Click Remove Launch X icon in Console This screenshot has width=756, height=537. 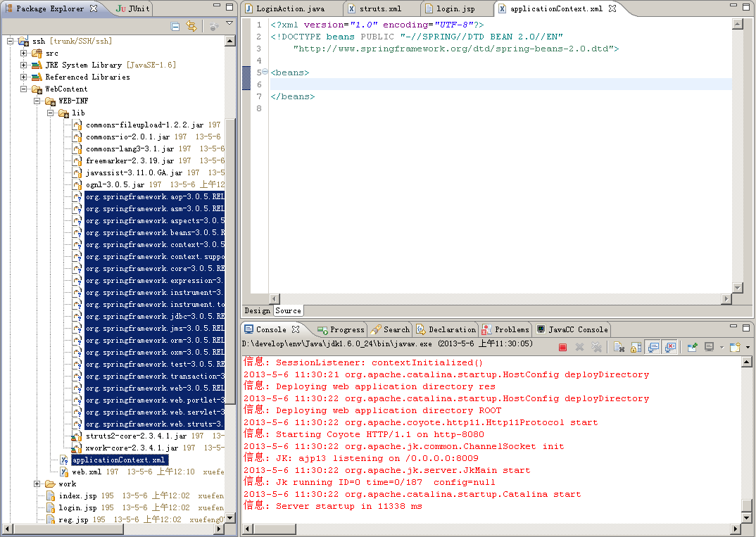[579, 347]
